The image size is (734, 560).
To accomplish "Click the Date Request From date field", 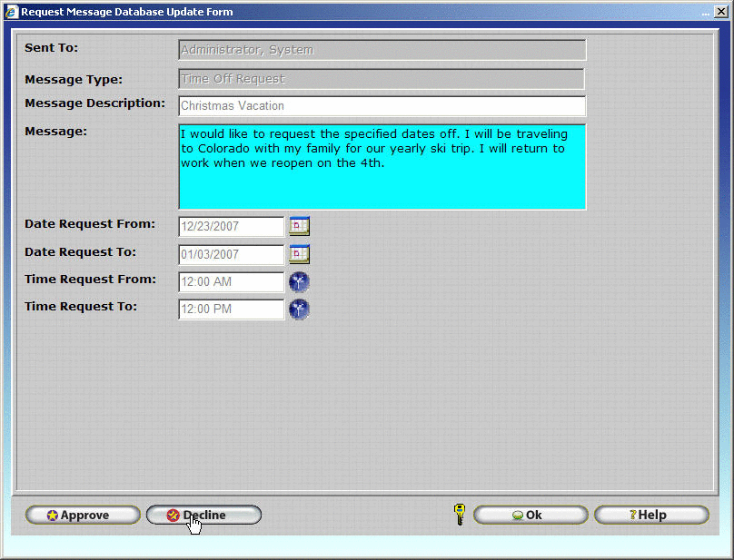I will [232, 227].
